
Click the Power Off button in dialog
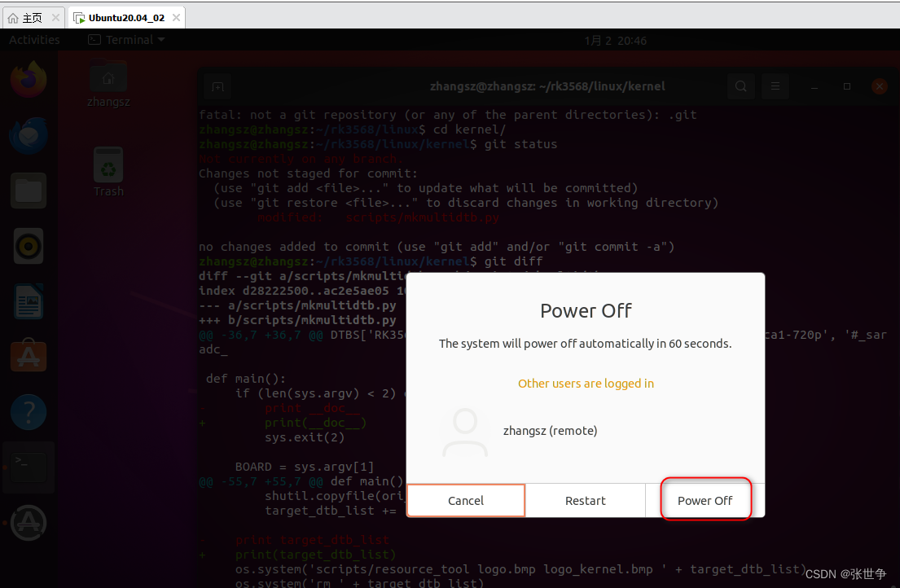705,500
